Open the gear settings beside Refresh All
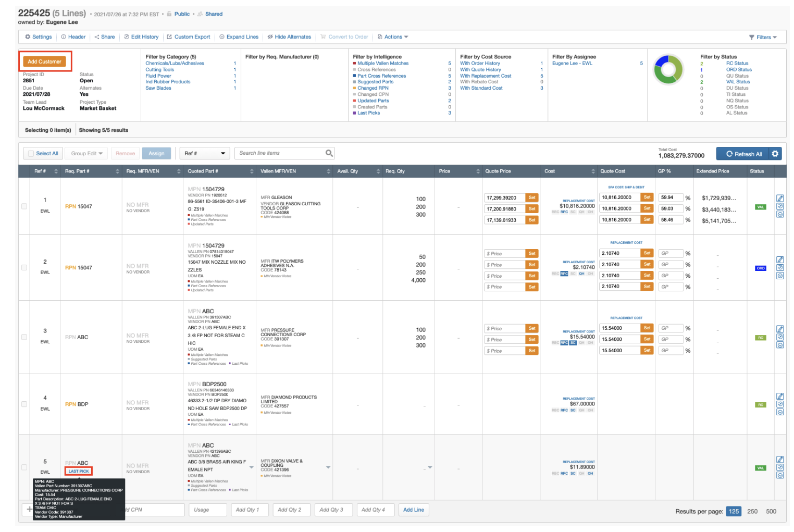The width and height of the screenshot is (794, 532). pos(775,153)
